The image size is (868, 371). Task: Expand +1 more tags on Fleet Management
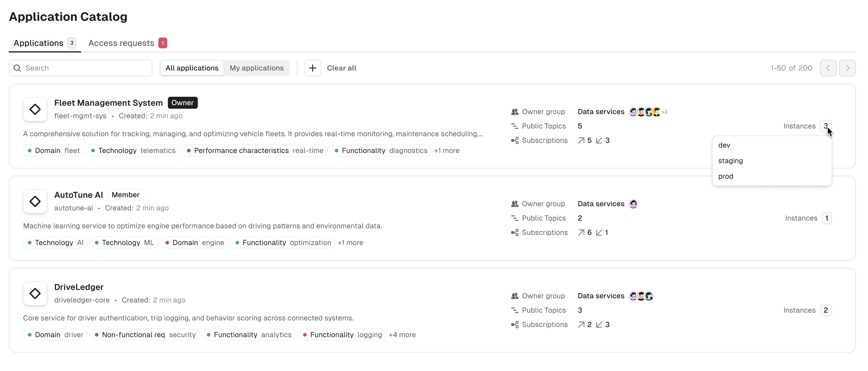[x=447, y=150]
